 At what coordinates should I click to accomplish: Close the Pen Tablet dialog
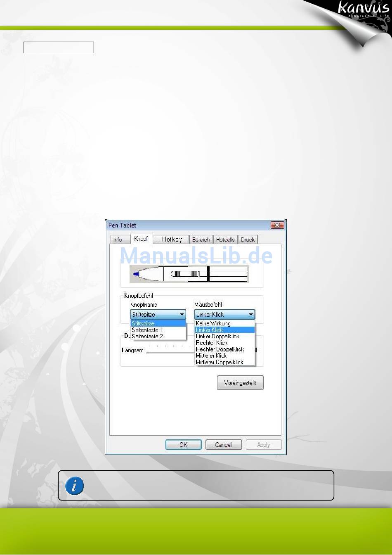tap(277, 225)
